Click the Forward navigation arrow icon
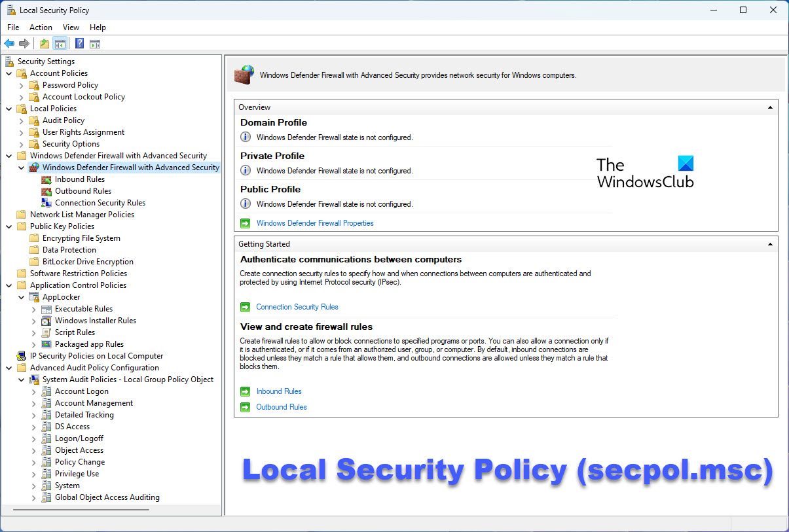Screen dimensions: 789x532 (x=24, y=43)
